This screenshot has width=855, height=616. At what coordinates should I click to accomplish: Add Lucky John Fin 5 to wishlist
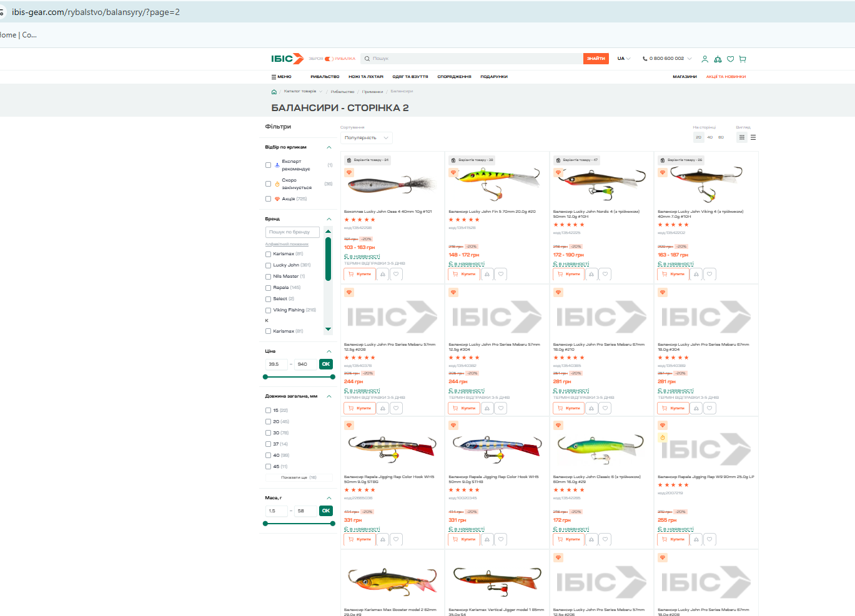pyautogui.click(x=501, y=274)
